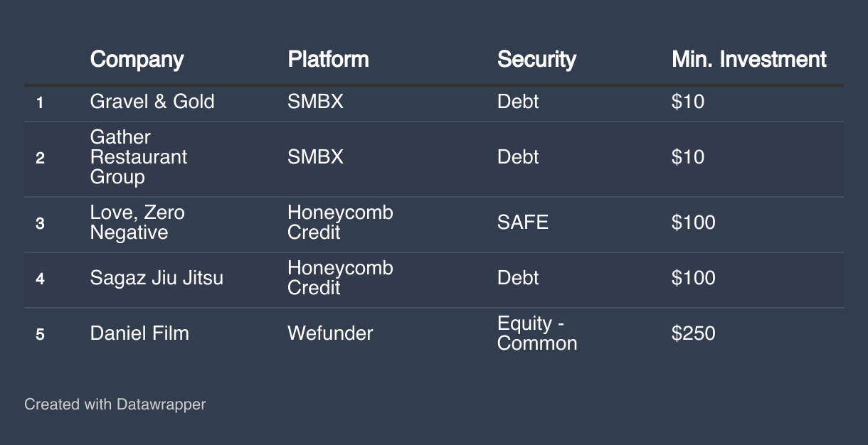Viewport: 868px width, 445px height.
Task: Click $100 in the Love, Zero Negative row
Action: coord(693,222)
